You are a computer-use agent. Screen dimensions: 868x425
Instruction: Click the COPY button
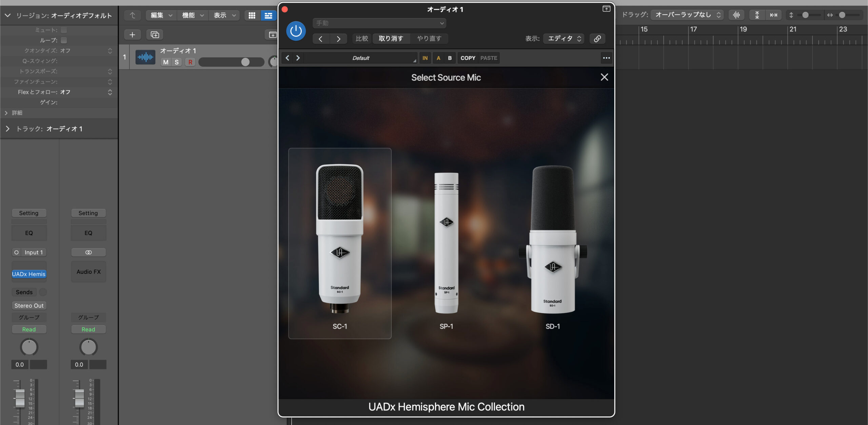(x=468, y=58)
